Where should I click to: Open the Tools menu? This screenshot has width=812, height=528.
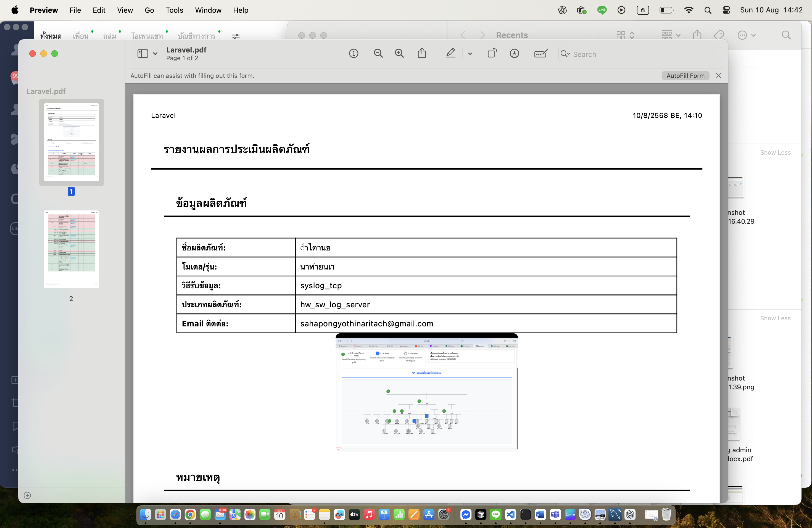click(x=174, y=10)
